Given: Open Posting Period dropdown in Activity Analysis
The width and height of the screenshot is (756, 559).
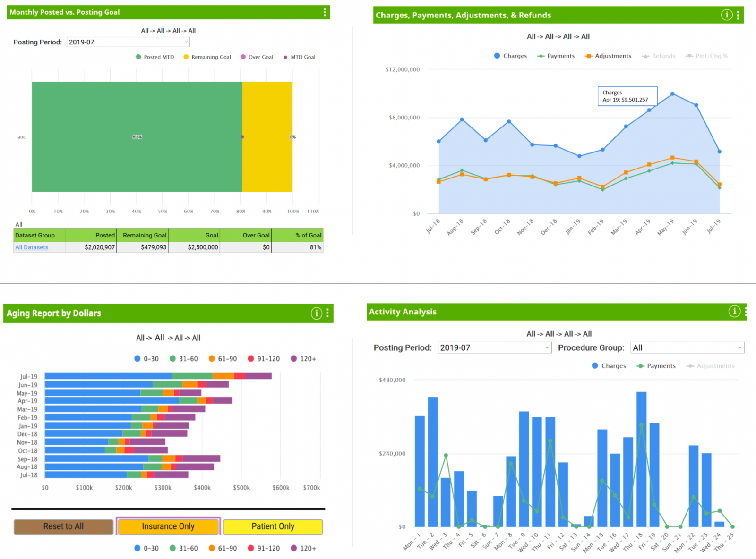Looking at the screenshot, I should (494, 347).
